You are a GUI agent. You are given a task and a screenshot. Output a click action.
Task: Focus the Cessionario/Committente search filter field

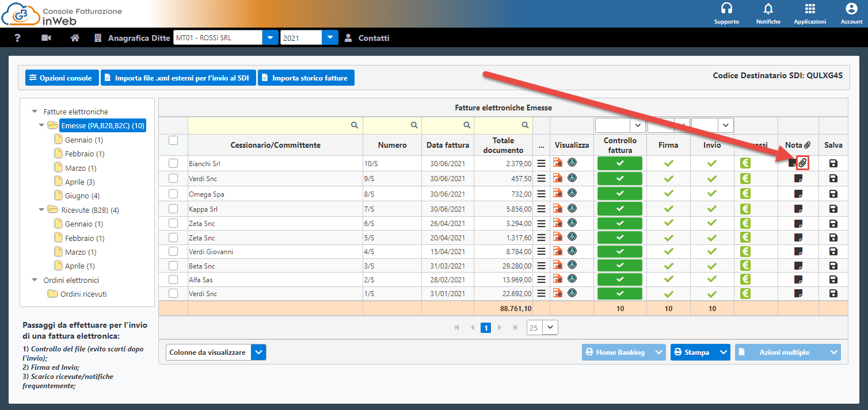pyautogui.click(x=275, y=125)
